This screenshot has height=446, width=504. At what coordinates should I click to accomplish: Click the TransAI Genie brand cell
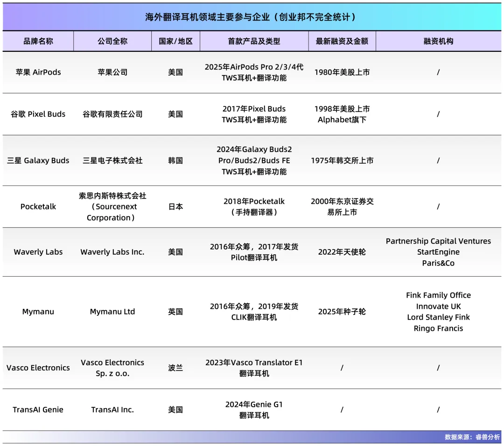(38, 410)
